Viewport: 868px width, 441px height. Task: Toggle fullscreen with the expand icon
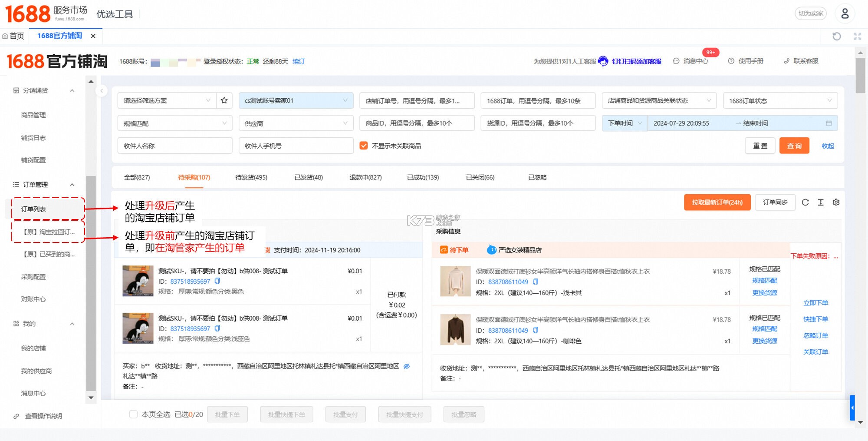858,36
